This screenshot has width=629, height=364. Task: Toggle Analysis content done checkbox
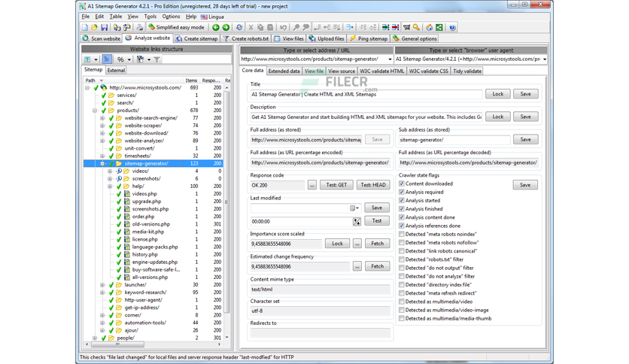[402, 217]
